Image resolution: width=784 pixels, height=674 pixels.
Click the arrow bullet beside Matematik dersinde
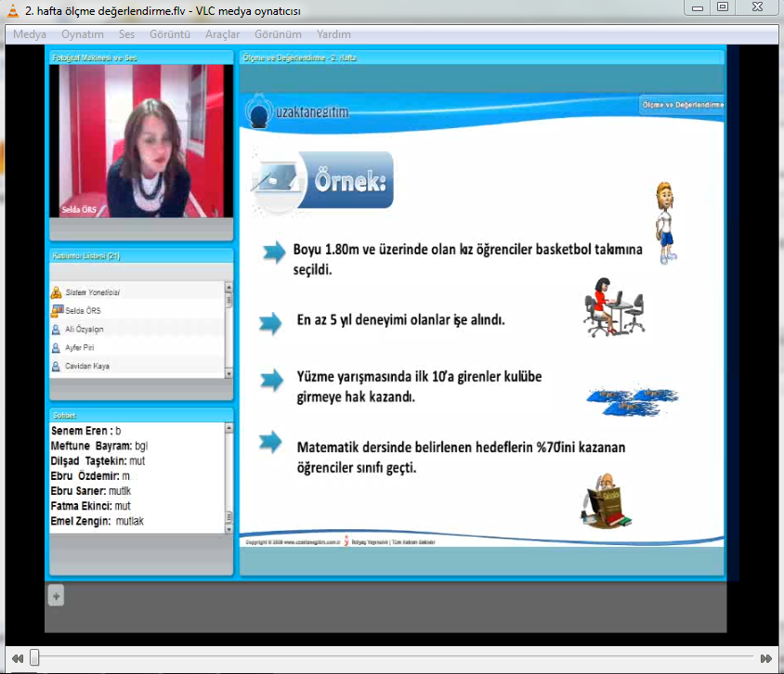coord(270,442)
